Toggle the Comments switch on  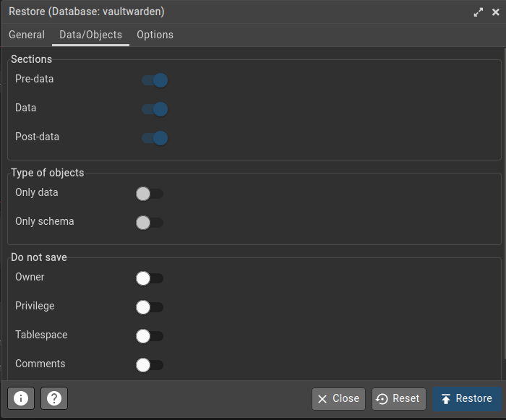click(x=150, y=365)
